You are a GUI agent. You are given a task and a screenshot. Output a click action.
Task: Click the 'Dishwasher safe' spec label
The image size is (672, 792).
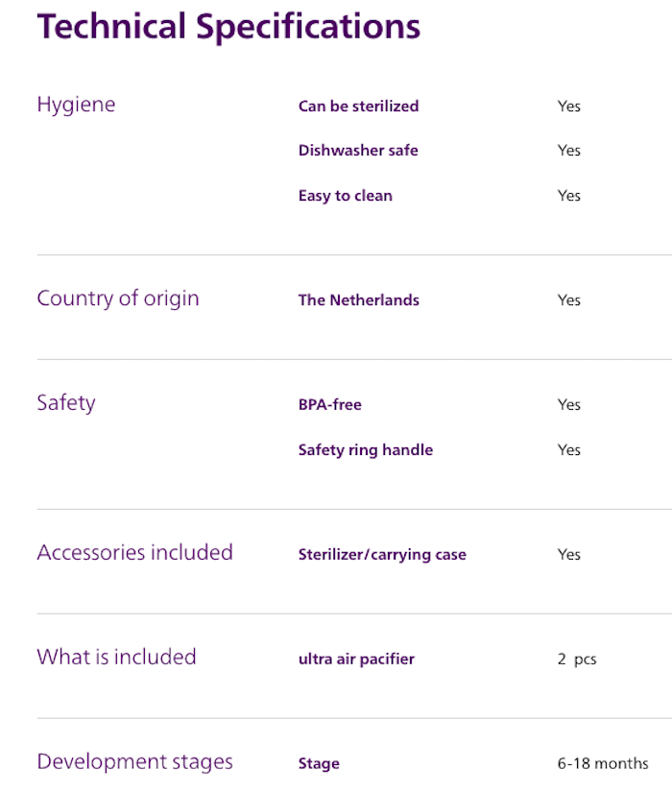pyautogui.click(x=358, y=151)
